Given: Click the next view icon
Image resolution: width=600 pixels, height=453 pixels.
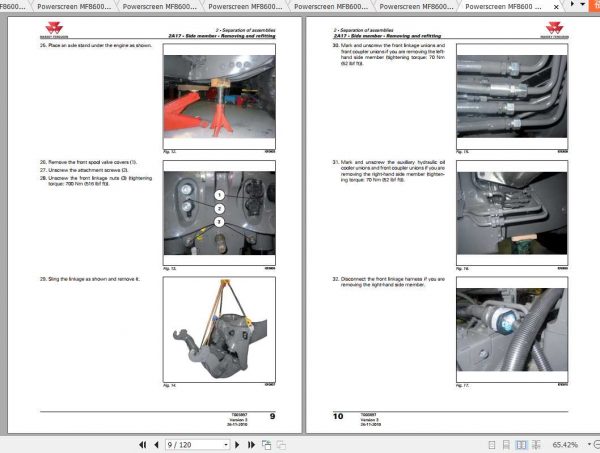Looking at the screenshot, I should coord(281,445).
